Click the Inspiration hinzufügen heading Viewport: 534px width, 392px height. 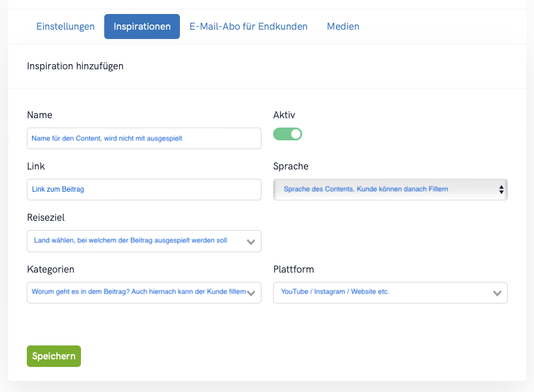click(75, 66)
